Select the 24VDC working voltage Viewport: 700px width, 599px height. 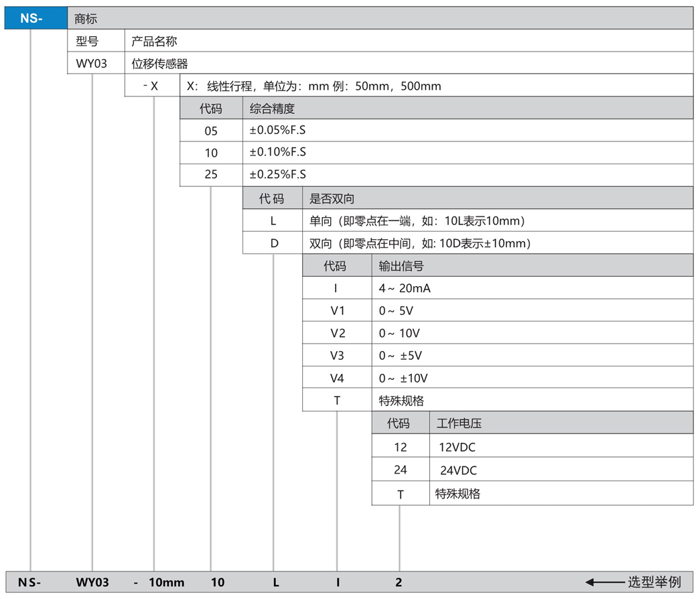(x=458, y=470)
